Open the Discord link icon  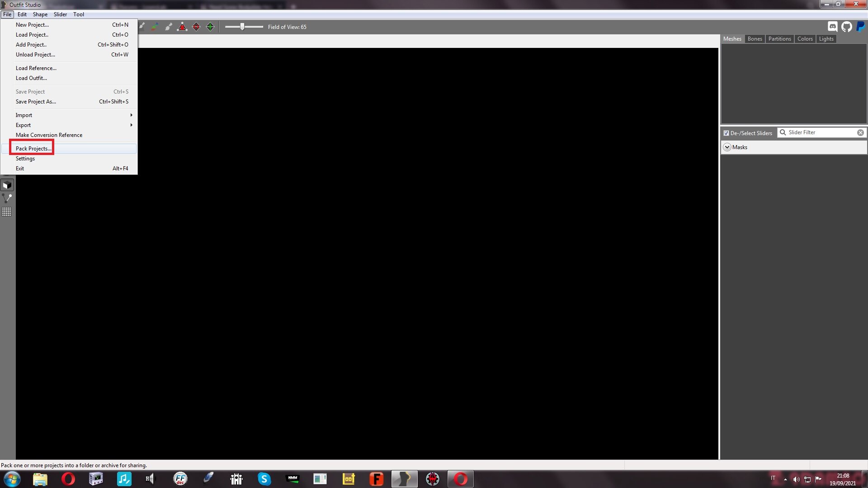833,27
